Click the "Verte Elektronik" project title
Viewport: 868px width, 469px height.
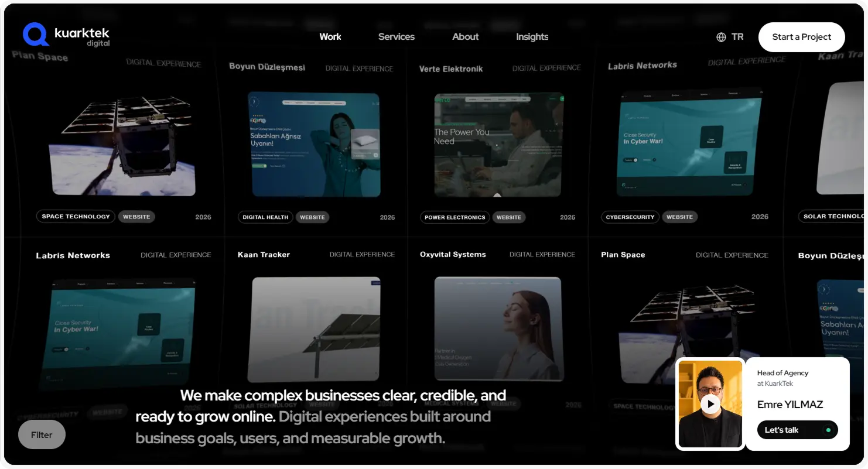(451, 69)
